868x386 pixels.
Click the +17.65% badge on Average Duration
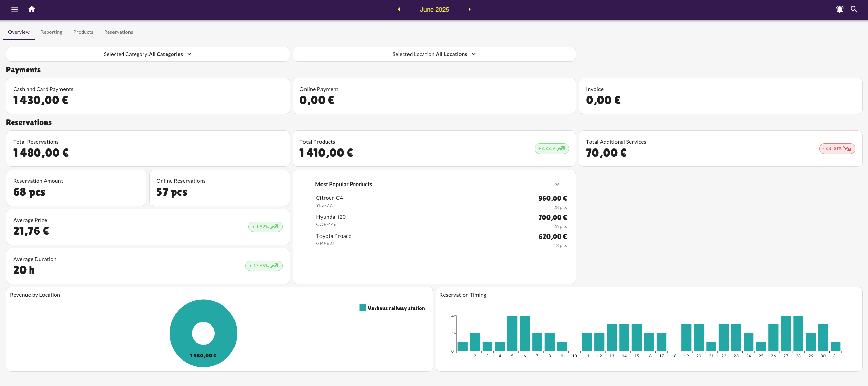[x=264, y=266]
